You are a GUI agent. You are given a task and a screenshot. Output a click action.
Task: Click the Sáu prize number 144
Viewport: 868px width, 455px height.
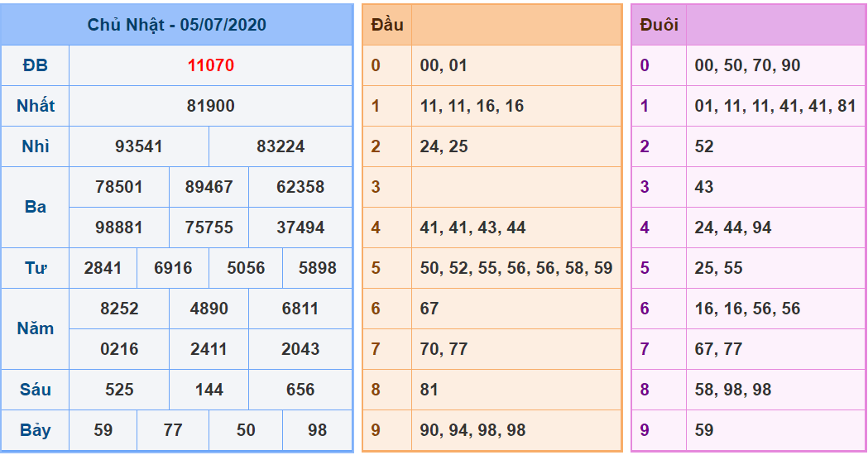[209, 390]
